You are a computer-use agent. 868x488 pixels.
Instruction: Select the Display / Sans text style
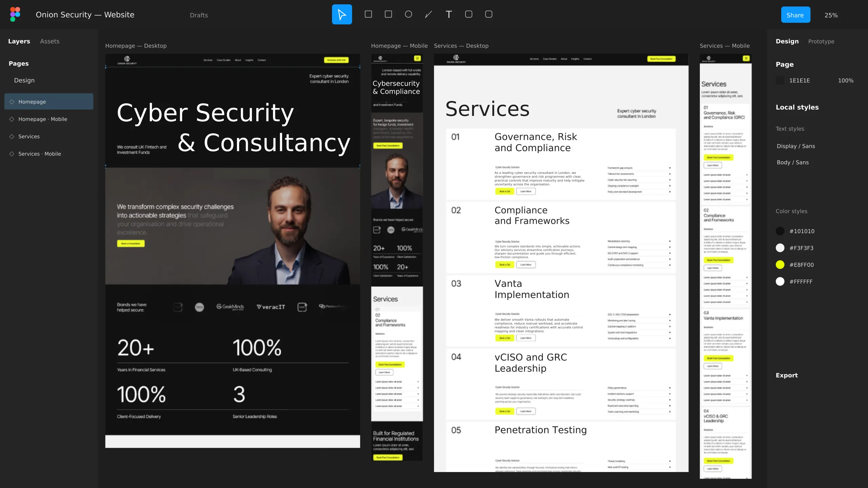click(795, 146)
